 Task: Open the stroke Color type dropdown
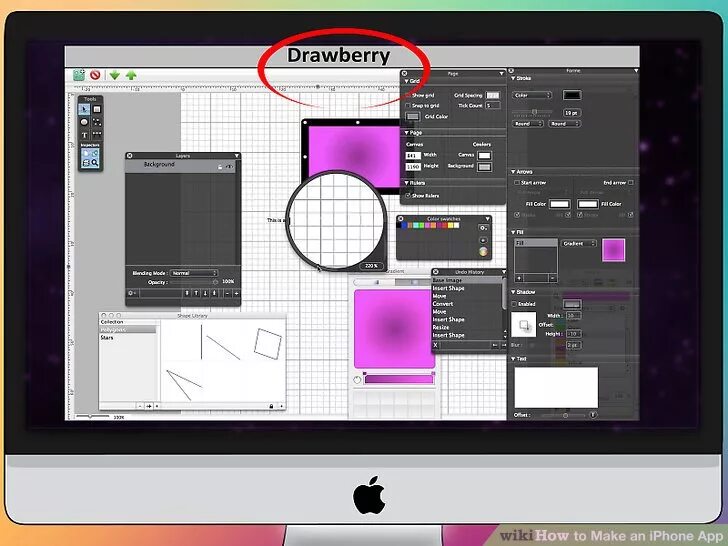click(x=532, y=95)
